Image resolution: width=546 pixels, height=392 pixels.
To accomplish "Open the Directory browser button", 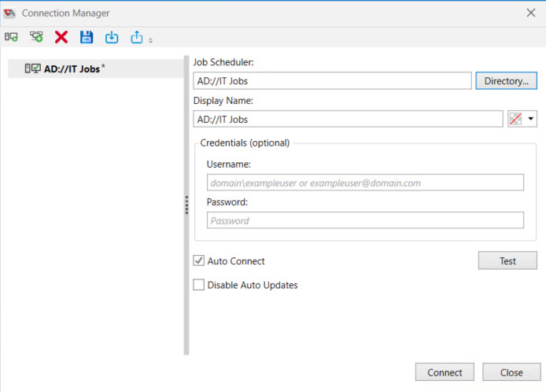I will coord(507,81).
